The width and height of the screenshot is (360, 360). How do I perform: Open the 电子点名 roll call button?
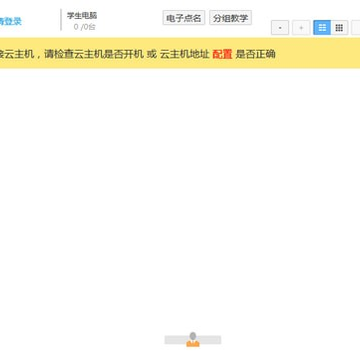tap(184, 18)
